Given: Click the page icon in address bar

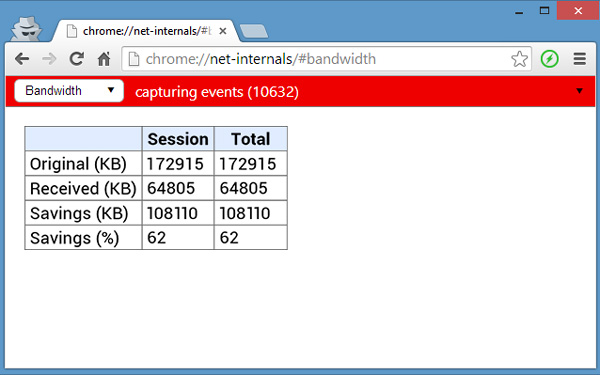Looking at the screenshot, I should 134,59.
